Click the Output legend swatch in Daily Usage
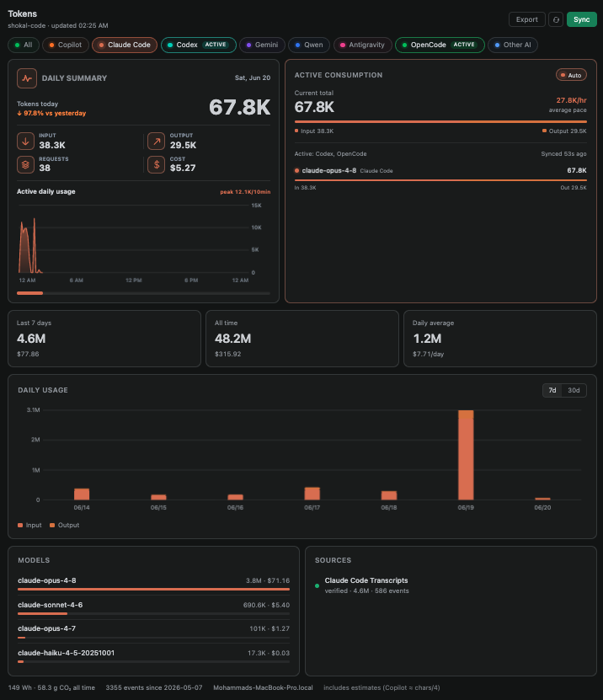This screenshot has height=700, width=603. [52, 525]
